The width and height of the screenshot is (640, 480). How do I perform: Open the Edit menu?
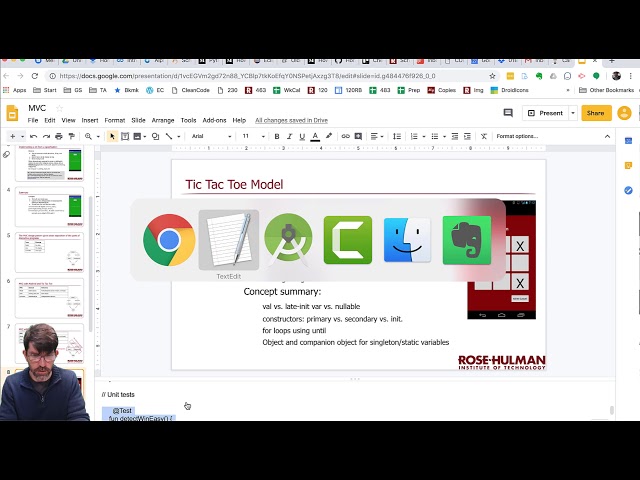[50, 120]
